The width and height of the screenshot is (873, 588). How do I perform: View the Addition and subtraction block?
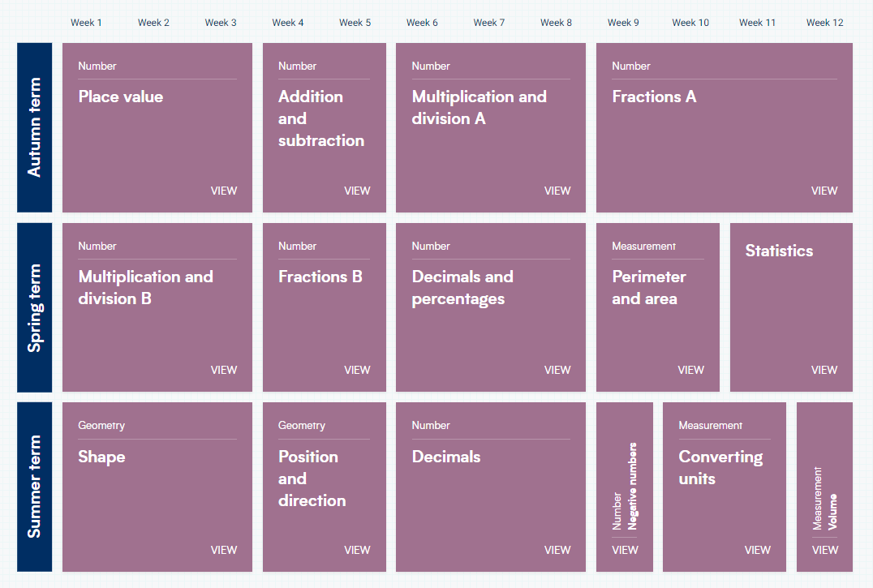pyautogui.click(x=357, y=190)
